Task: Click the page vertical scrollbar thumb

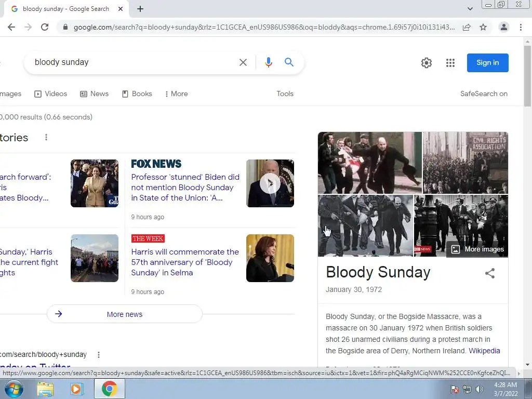Action: pos(528,76)
